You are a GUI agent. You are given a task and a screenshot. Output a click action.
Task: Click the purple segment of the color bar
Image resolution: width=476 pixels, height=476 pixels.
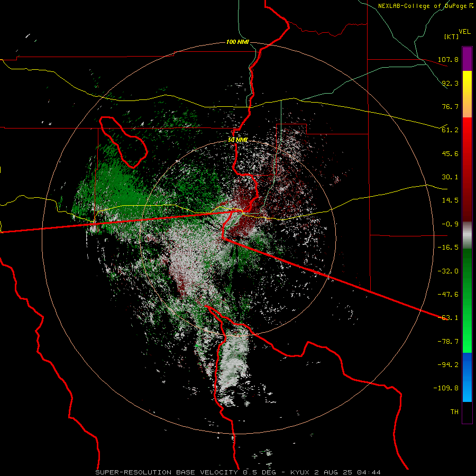tap(467, 59)
